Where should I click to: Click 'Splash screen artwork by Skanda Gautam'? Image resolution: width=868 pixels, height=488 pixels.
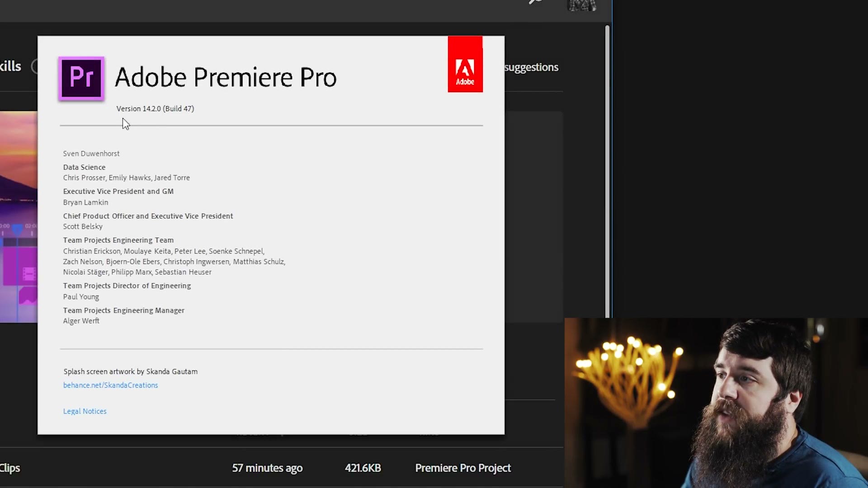coord(130,371)
